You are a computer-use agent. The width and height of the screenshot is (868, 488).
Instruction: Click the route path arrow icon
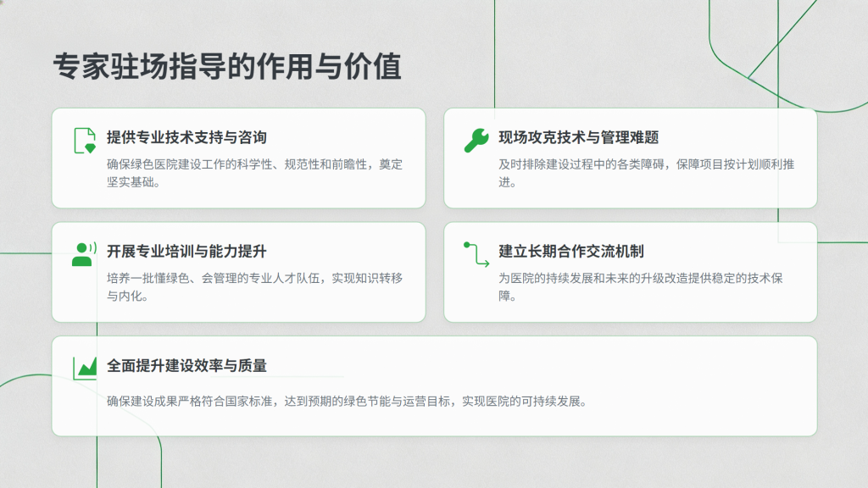tap(476, 254)
